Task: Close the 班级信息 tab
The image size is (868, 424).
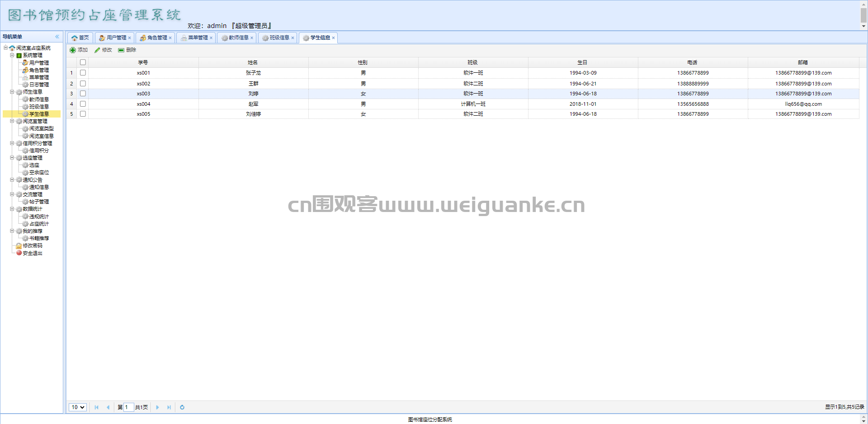Action: tap(292, 38)
